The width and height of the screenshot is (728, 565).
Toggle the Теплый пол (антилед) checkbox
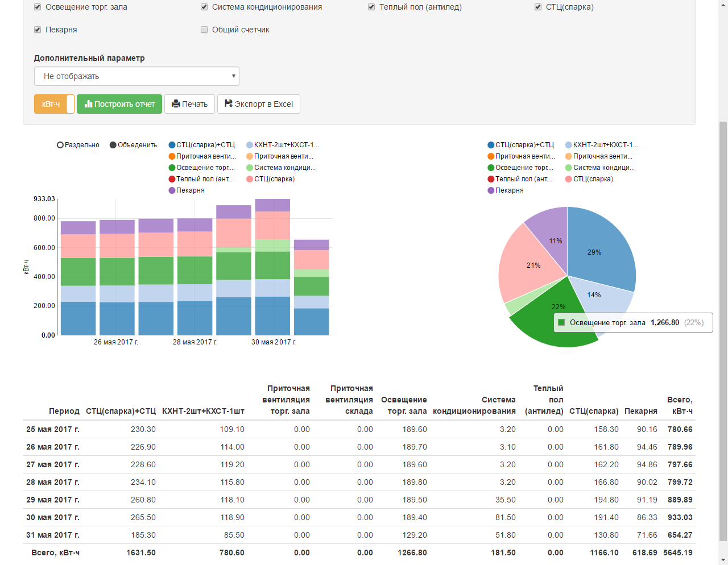click(x=371, y=7)
